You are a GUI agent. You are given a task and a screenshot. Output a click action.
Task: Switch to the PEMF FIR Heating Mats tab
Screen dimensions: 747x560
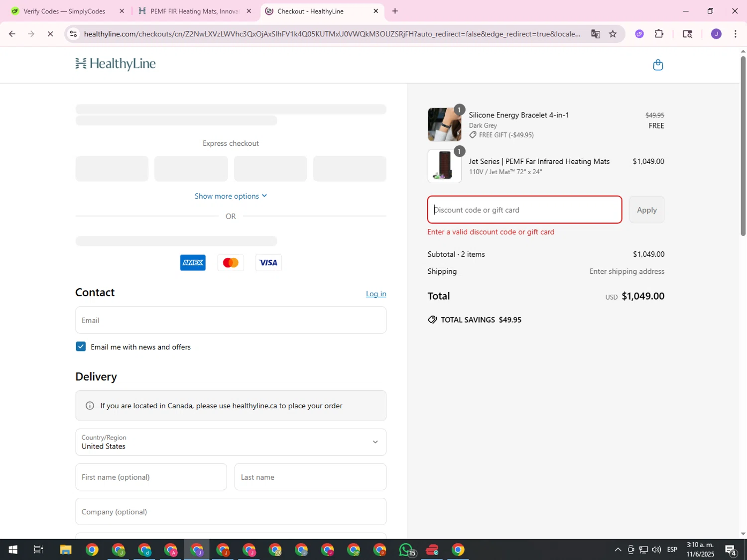[x=194, y=11]
